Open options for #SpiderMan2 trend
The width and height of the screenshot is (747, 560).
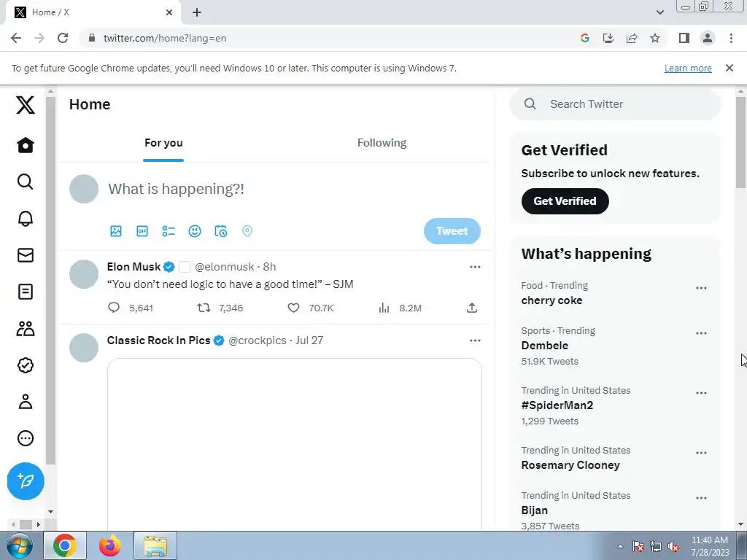701,393
